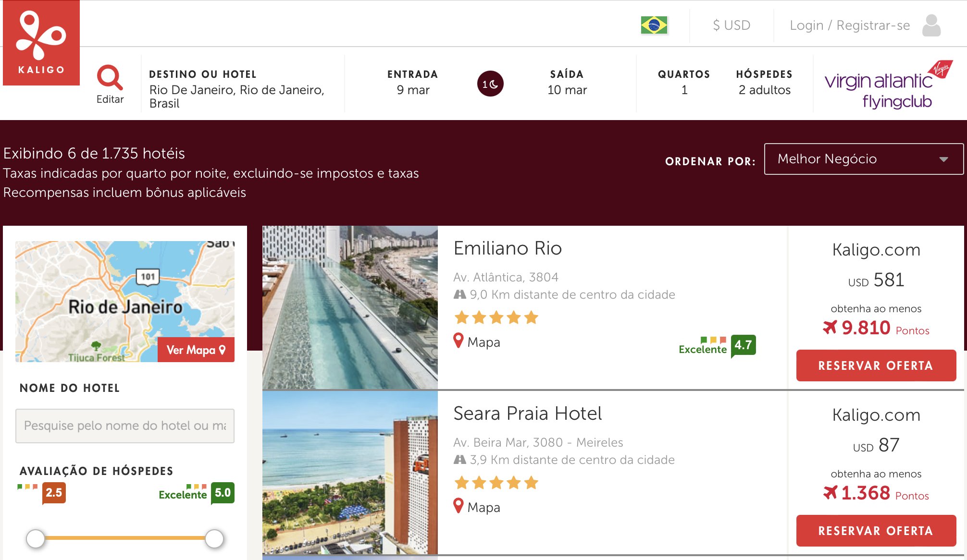This screenshot has width=967, height=560.
Task: Open the Emiliano Rio pool photo thumbnail
Action: 350,307
